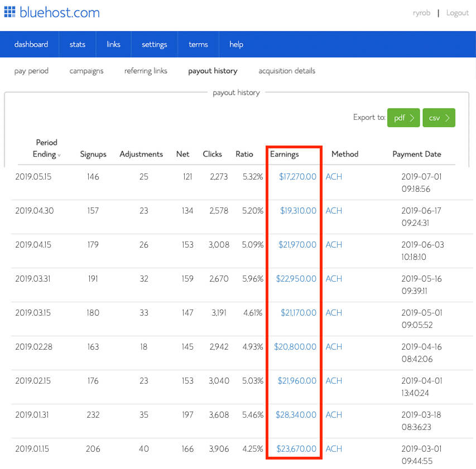The width and height of the screenshot is (476, 469).
Task: Switch to the pay period tab
Action: pyautogui.click(x=31, y=71)
